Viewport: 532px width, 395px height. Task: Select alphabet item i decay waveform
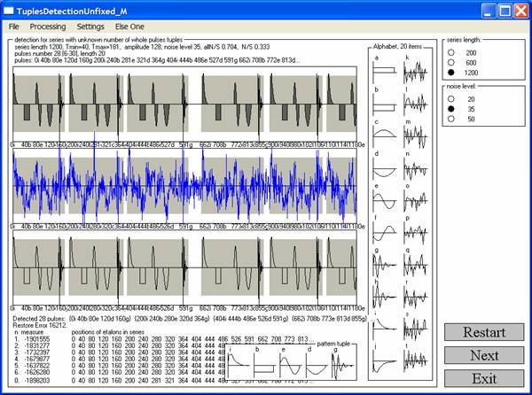tap(385, 329)
